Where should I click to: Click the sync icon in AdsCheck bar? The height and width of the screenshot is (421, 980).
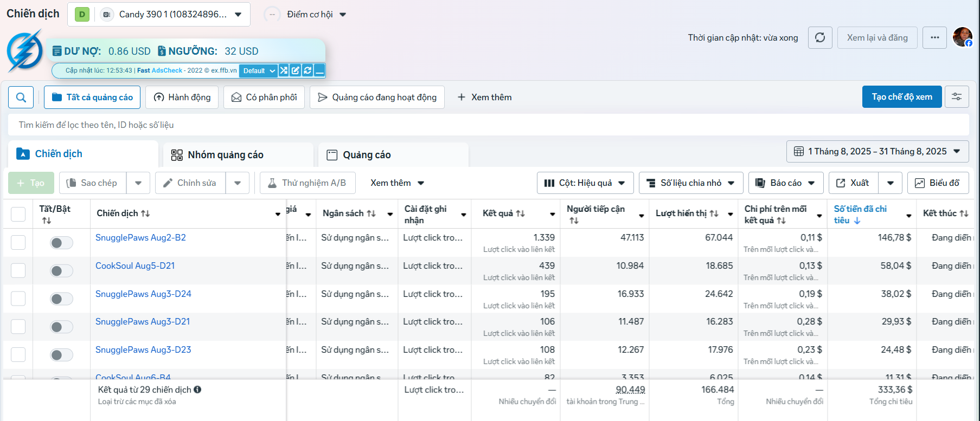[308, 70]
